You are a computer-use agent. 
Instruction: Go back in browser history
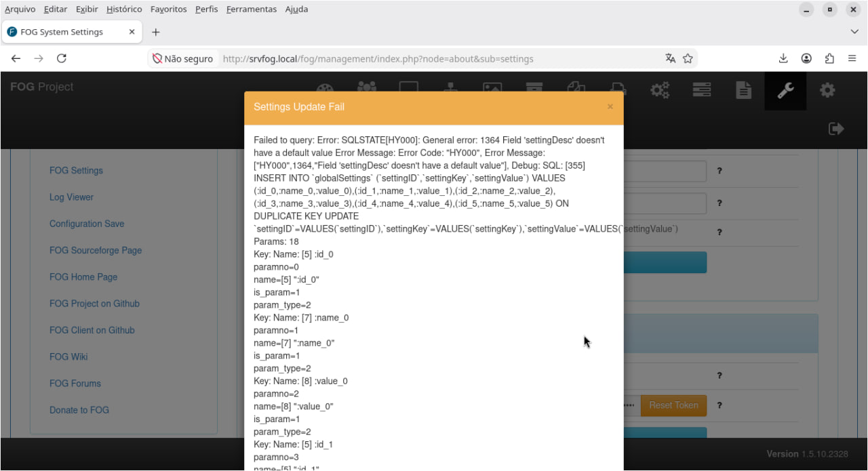pos(16,59)
